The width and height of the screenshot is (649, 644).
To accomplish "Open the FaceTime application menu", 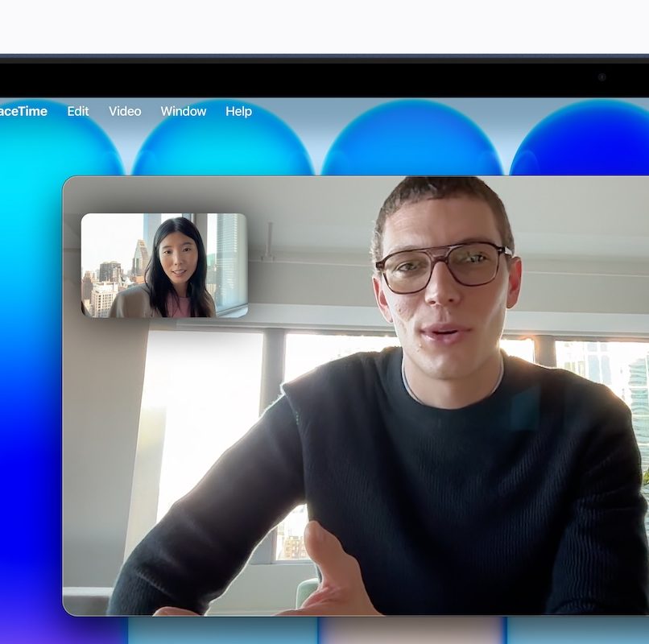I will pos(23,111).
